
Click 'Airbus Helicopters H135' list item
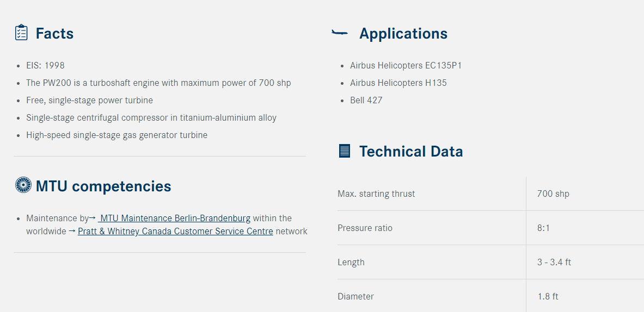[x=398, y=83]
